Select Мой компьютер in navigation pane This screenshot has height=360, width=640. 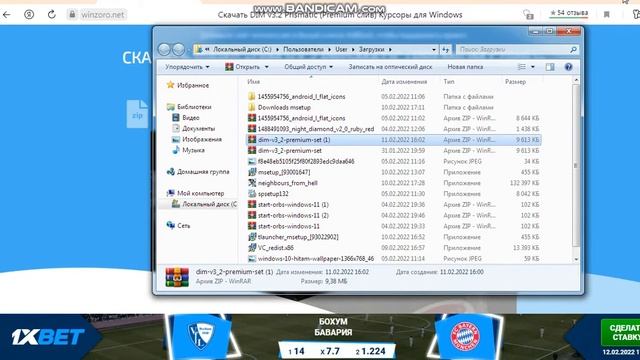(x=200, y=193)
